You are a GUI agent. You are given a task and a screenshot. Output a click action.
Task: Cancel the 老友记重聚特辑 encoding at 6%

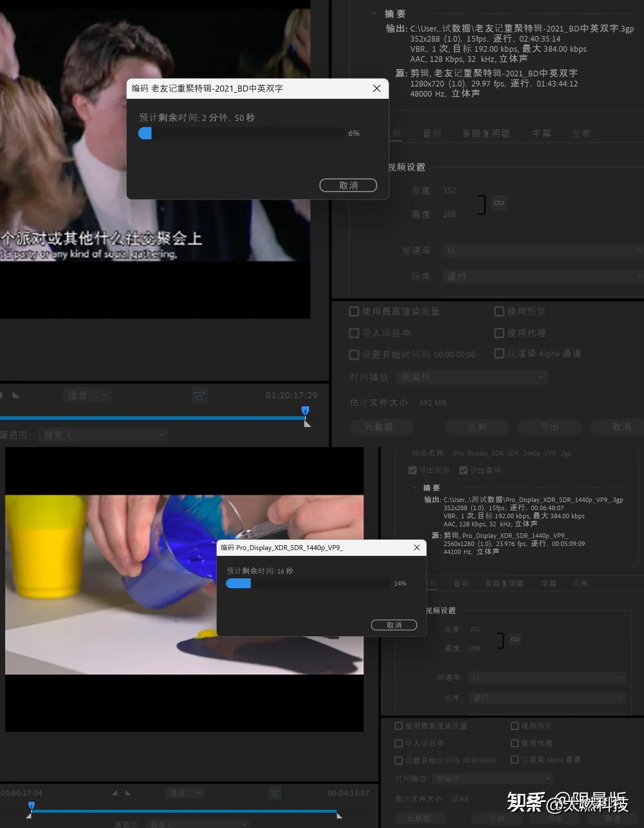[x=348, y=185]
